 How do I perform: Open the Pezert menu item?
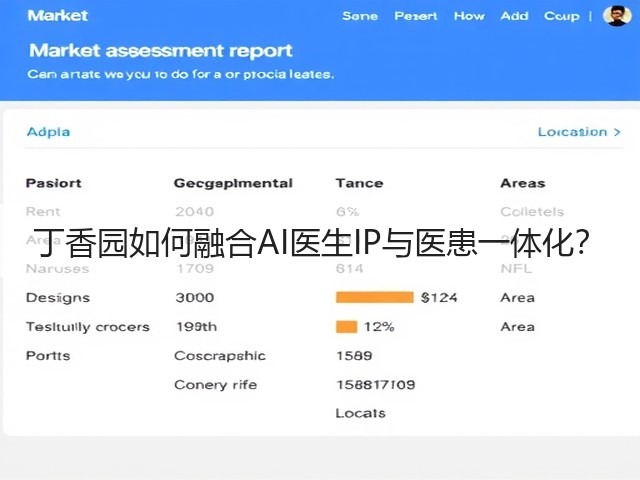coord(416,16)
